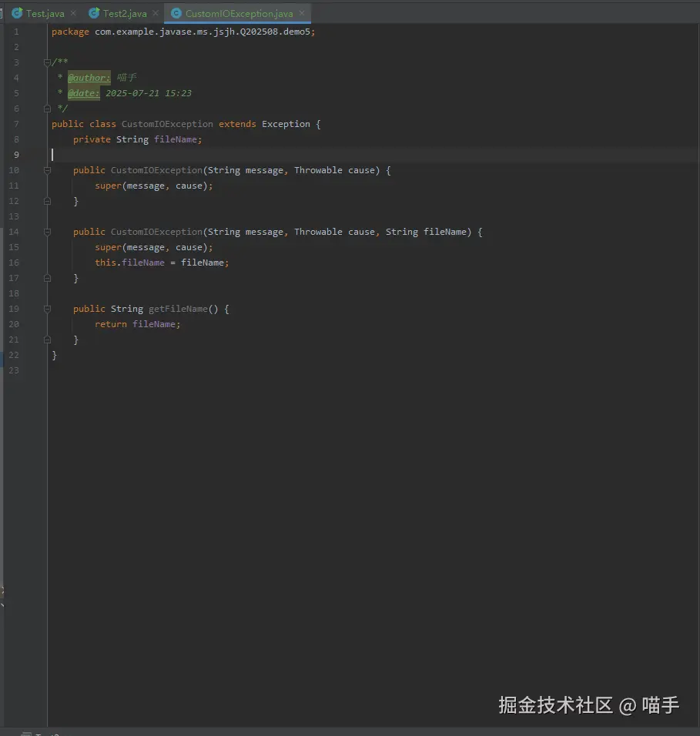Click the Exception superclass on line 7
Image resolution: width=700 pixels, height=736 pixels.
[286, 124]
